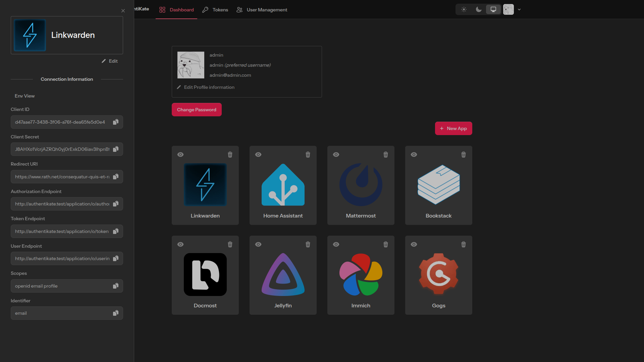The image size is (644, 362).
Task: Open the Jellyfin app logo
Action: 283,275
